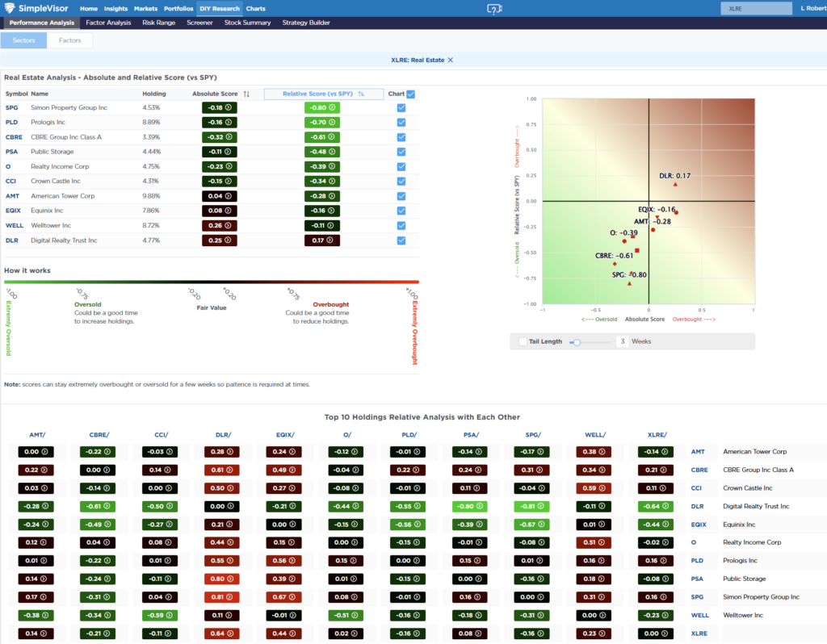
Task: Disable the chart checkbox for Prologis Inc
Action: click(401, 122)
